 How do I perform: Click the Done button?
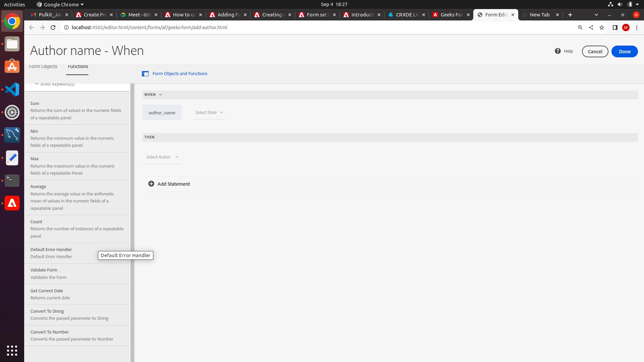click(624, 52)
